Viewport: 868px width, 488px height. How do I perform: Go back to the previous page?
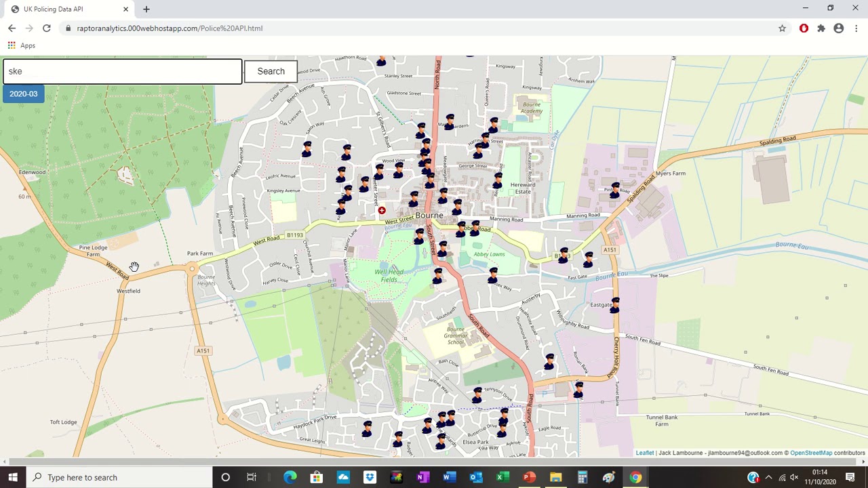[x=12, y=28]
